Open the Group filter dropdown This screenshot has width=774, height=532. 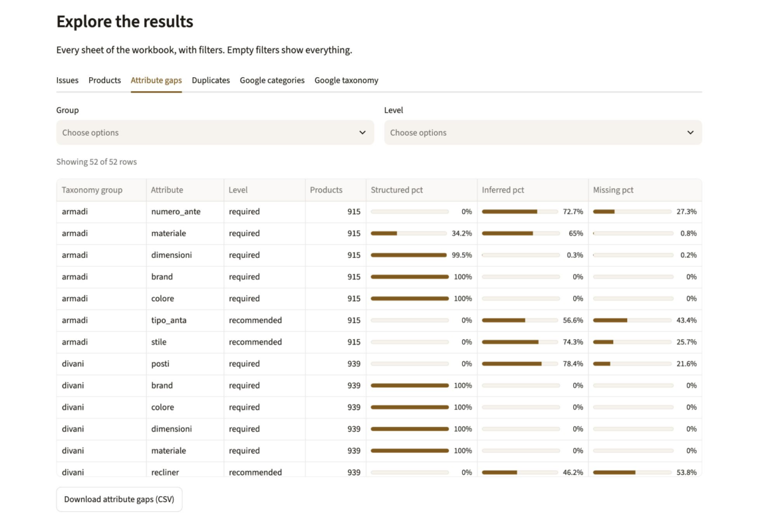(x=215, y=132)
